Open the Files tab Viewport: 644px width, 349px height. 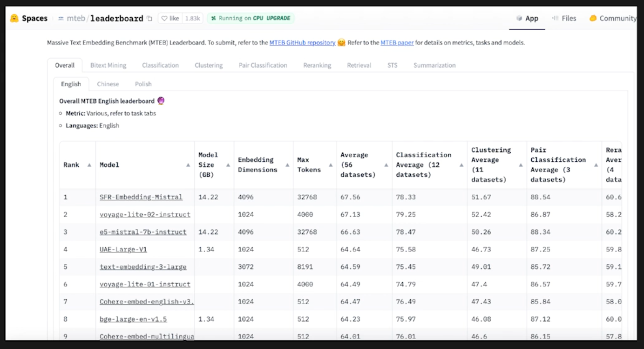(564, 18)
